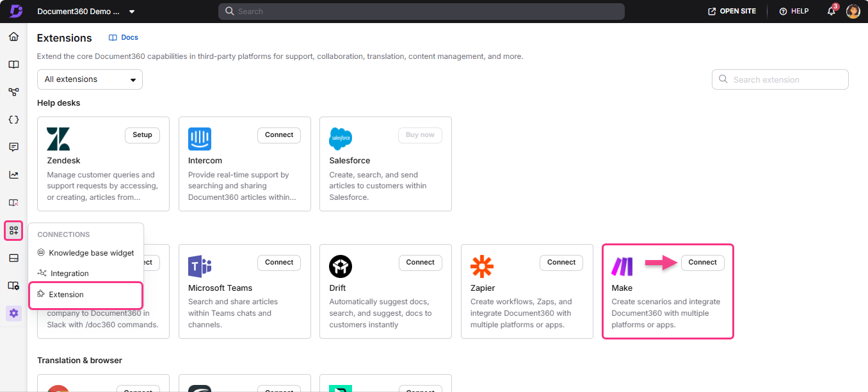
Task: Open the API documentation {} icon
Action: 13,119
